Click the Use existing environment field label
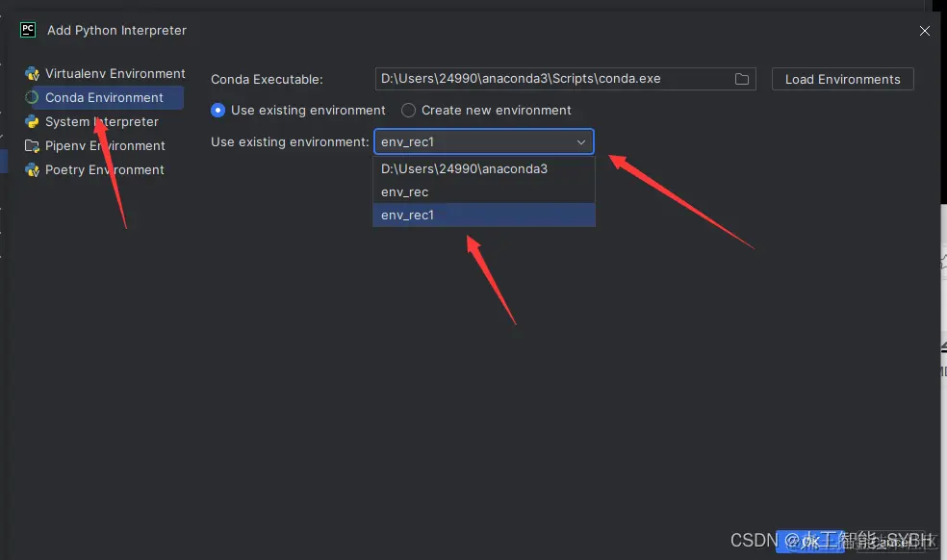This screenshot has height=560, width=947. (290, 142)
